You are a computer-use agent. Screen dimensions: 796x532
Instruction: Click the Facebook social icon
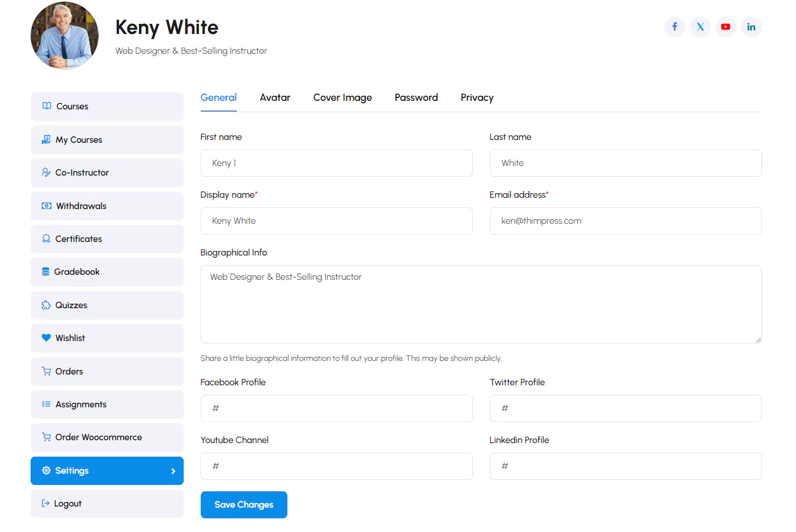pyautogui.click(x=675, y=27)
